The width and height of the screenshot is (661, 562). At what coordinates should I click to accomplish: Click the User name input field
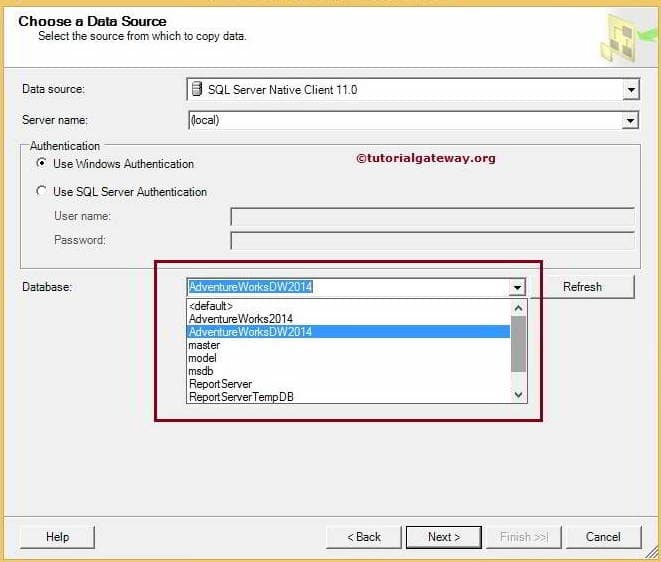pyautogui.click(x=432, y=217)
